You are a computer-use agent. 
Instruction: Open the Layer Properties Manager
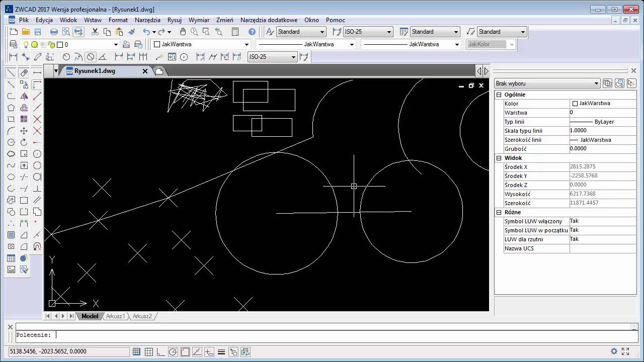[x=14, y=44]
